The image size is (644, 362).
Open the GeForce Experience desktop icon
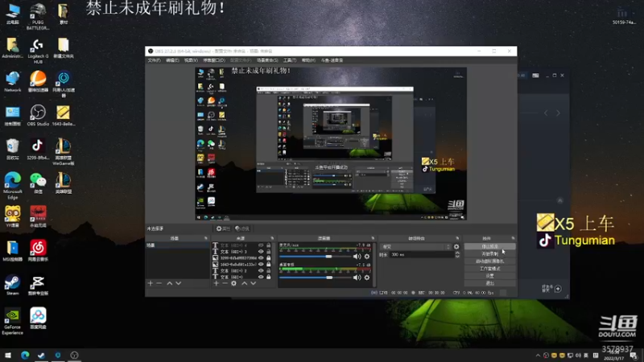click(x=12, y=322)
